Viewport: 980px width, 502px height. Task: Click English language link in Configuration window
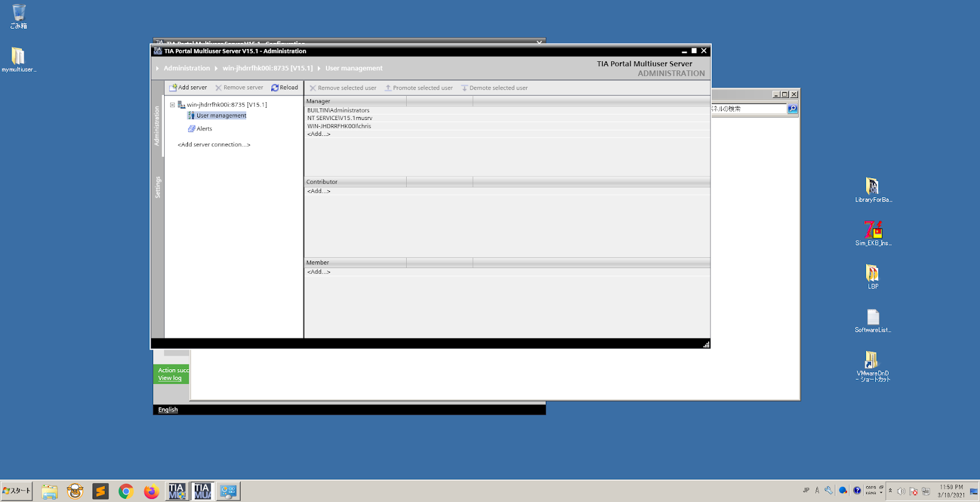pyautogui.click(x=168, y=410)
